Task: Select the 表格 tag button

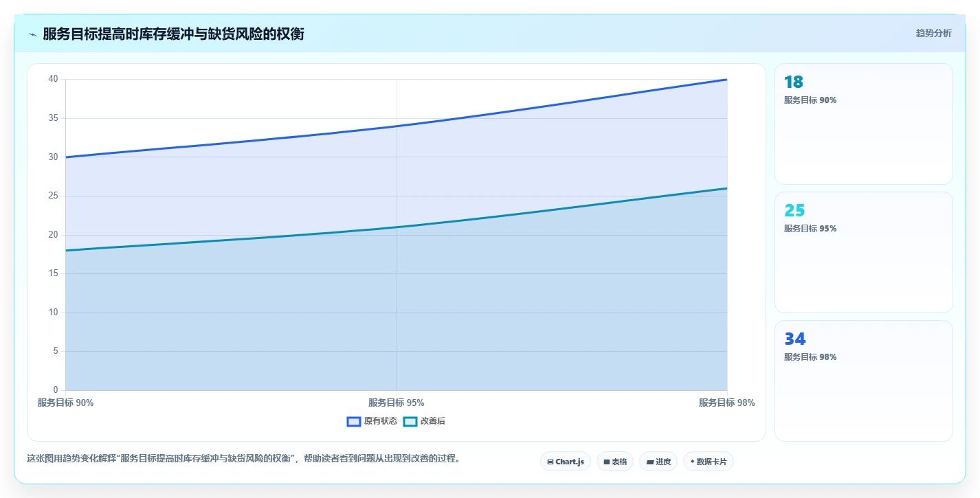Action: [x=615, y=462]
